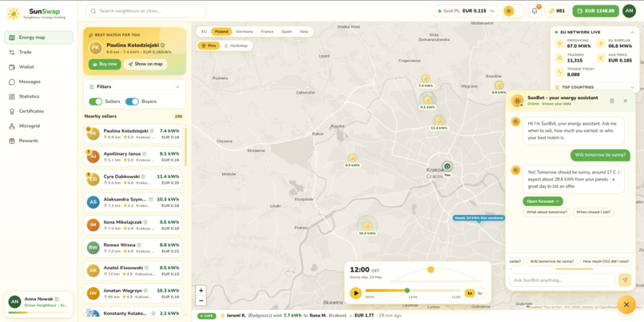Click the coins balance 661 icon

pyautogui.click(x=551, y=11)
